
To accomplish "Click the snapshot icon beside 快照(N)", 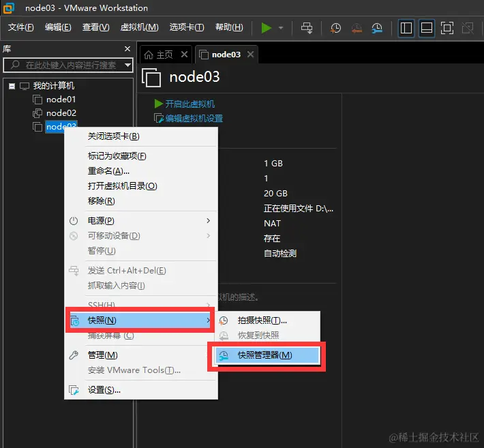I will point(75,320).
